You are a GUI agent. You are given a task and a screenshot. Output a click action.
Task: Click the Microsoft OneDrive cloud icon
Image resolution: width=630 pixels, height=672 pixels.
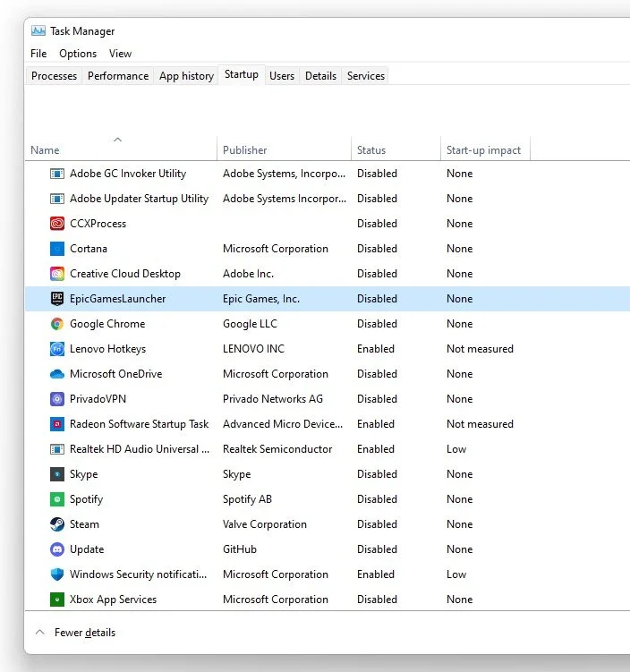click(x=57, y=374)
